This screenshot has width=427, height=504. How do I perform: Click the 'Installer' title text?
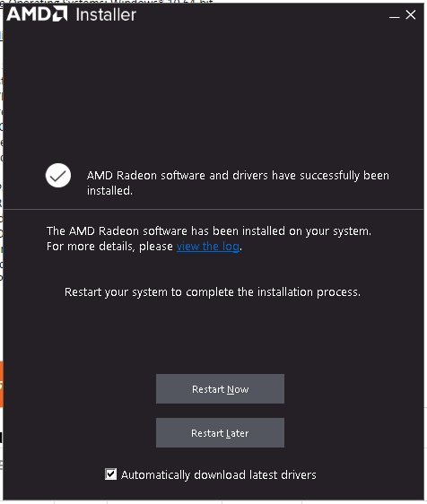click(x=106, y=14)
